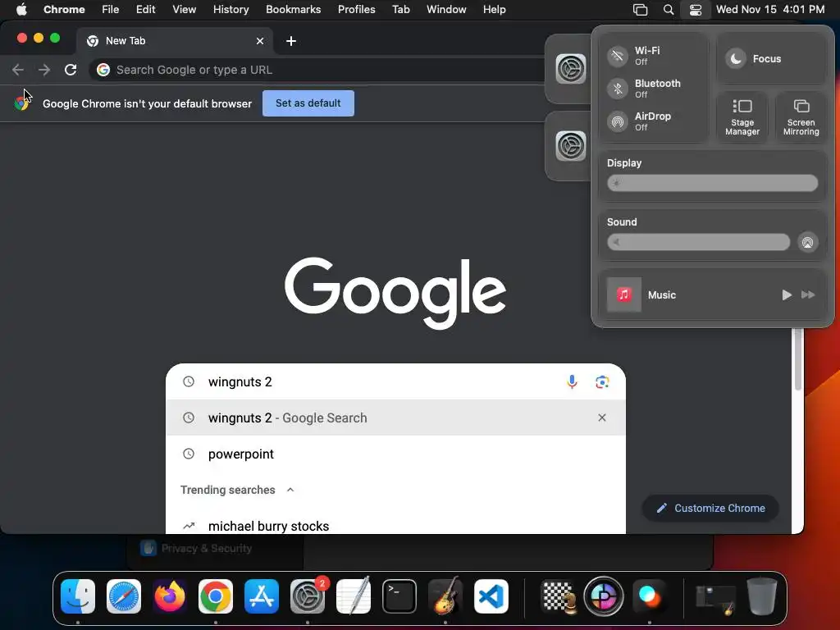Open the Edit menu
840x630 pixels.
145,10
